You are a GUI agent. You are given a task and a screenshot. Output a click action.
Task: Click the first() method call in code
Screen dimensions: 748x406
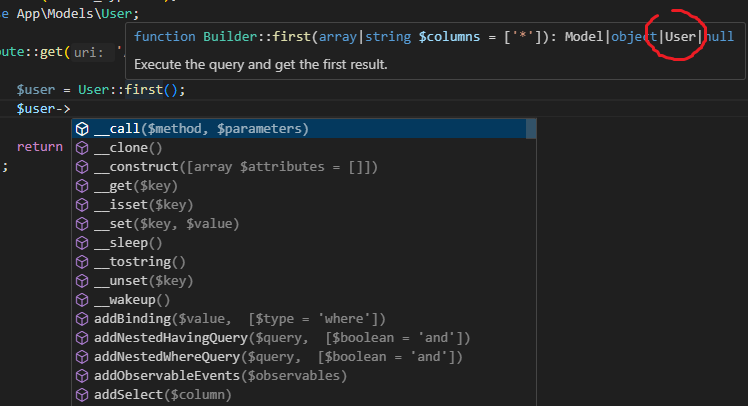147,89
